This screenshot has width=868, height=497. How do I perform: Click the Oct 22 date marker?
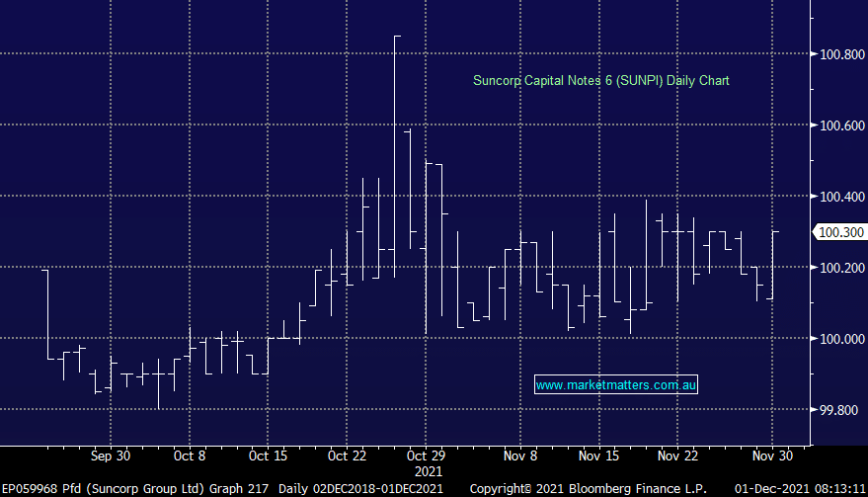[347, 456]
